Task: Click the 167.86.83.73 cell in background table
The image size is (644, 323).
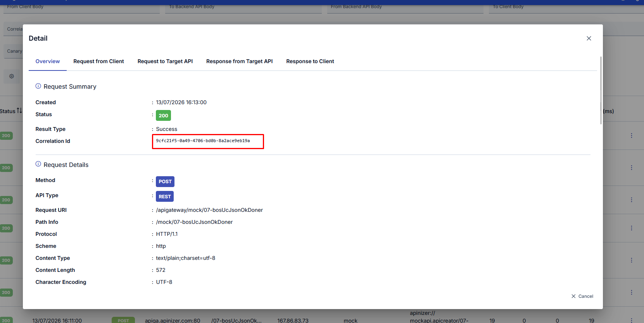Action: [293, 320]
